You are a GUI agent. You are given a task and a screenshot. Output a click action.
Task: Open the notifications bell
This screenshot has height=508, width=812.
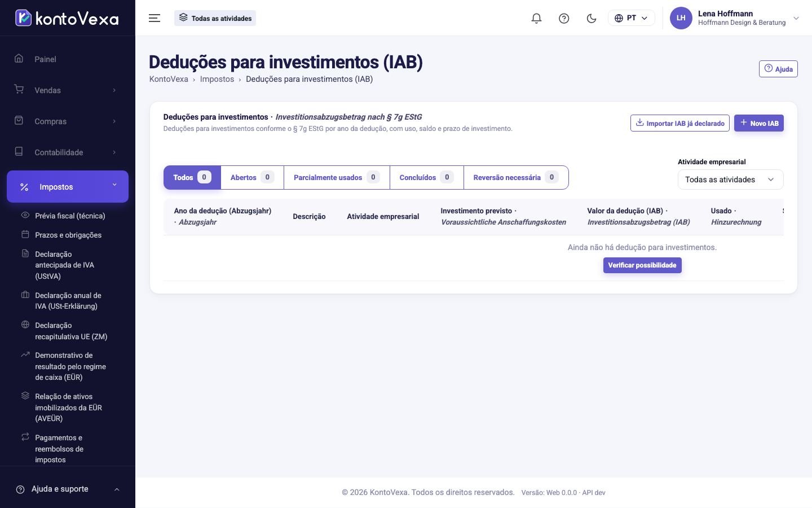point(536,18)
